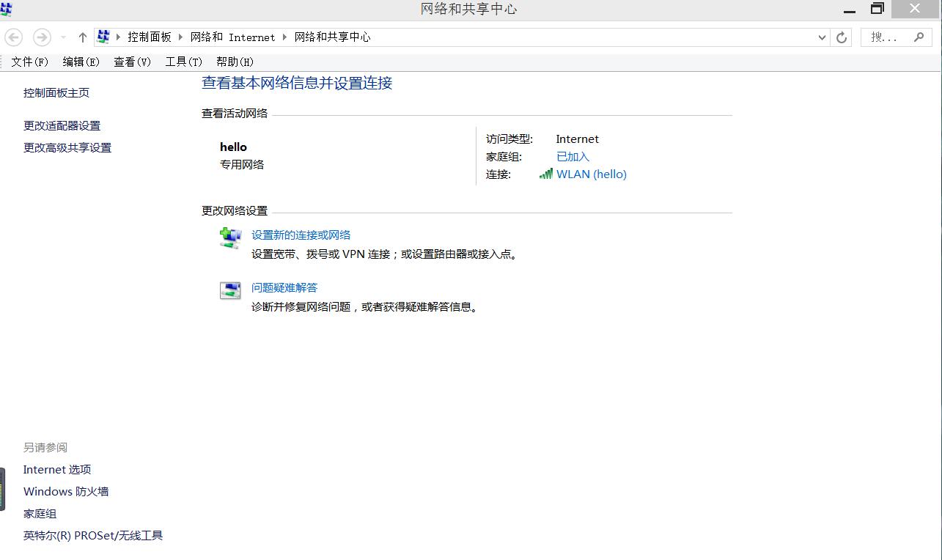The height and width of the screenshot is (560, 942).
Task: Select 更改适配器设置 in the sidebar
Action: [x=62, y=125]
